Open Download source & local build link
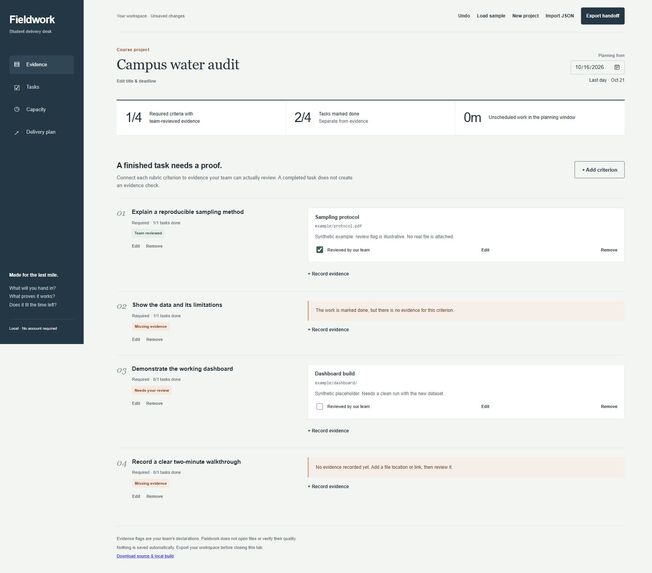This screenshot has height=573, width=652. pos(145,556)
